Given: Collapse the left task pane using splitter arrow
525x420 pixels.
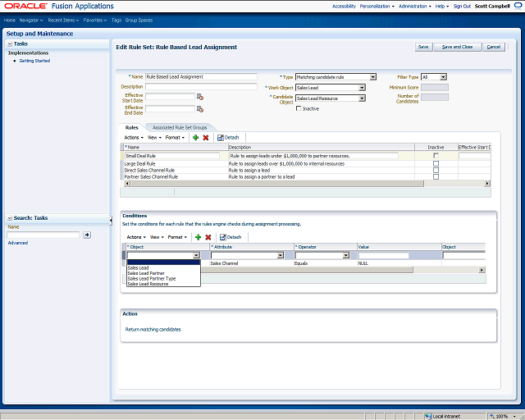Looking at the screenshot, I should click(111, 220).
